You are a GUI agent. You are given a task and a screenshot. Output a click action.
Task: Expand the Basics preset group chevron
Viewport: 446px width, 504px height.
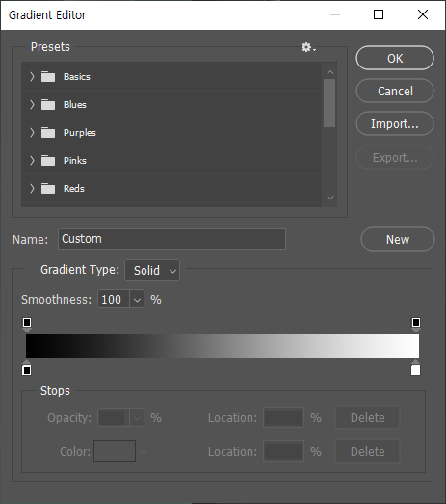pos(32,77)
